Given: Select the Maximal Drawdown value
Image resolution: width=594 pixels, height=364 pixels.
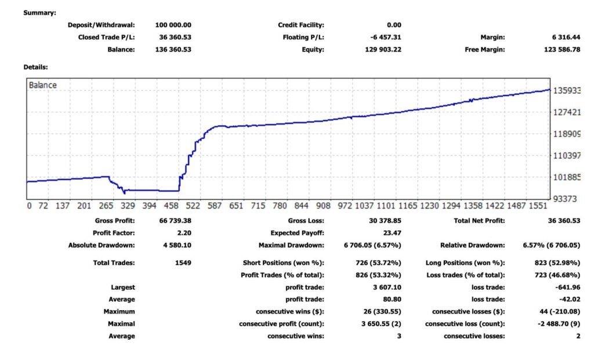Looking at the screenshot, I should 372,245.
